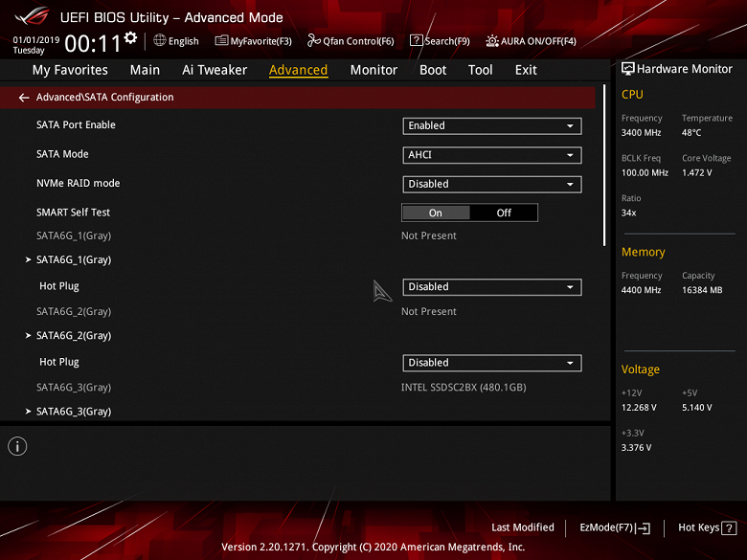
Task: Click the globe language icon
Action: 160,40
